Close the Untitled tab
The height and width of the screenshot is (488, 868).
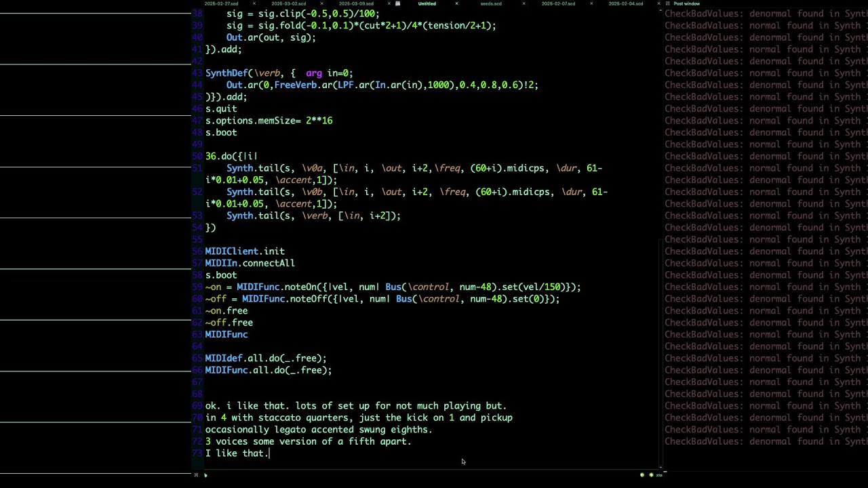pyautogui.click(x=456, y=3)
